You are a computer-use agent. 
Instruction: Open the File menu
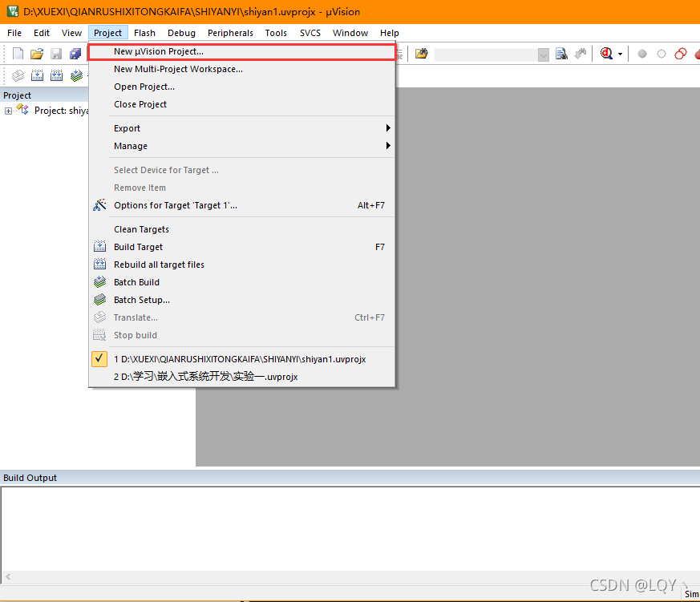pos(14,33)
